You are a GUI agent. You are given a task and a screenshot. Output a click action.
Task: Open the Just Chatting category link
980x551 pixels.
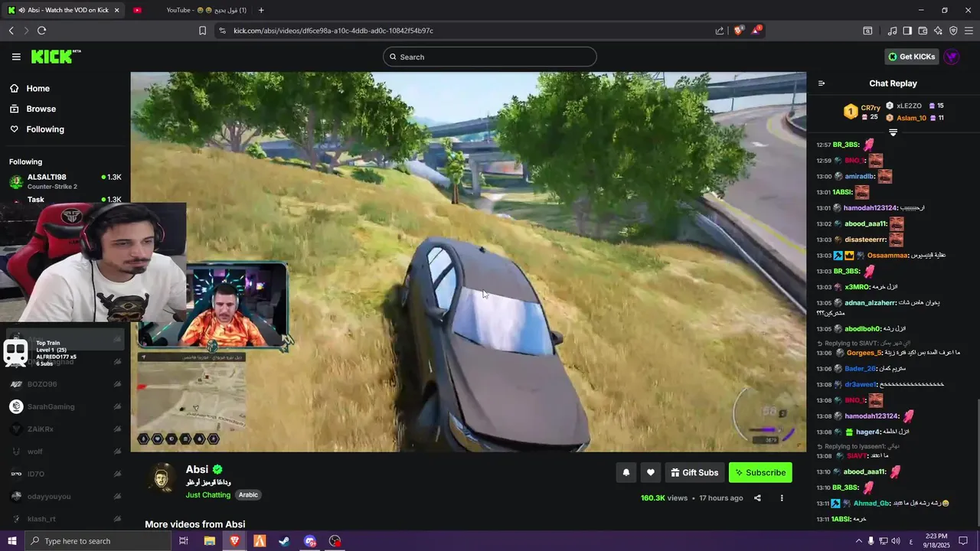tap(207, 495)
